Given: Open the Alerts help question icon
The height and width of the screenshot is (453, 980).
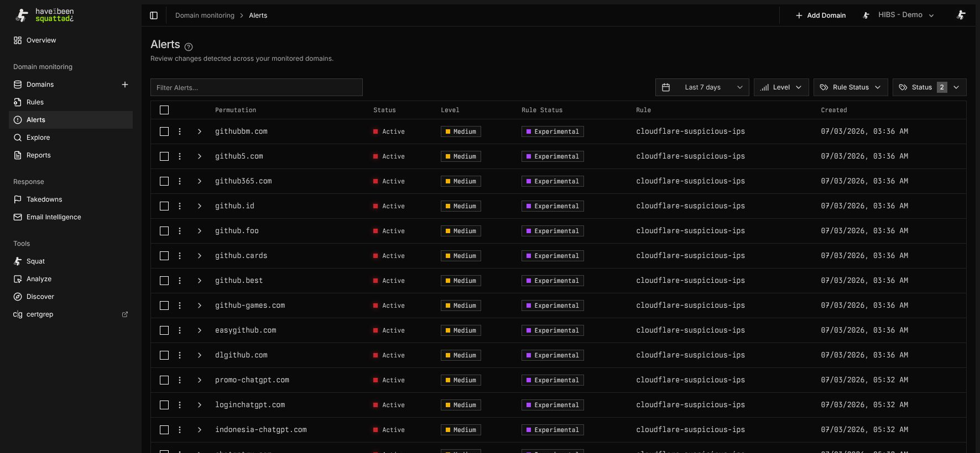Looking at the screenshot, I should pos(189,47).
